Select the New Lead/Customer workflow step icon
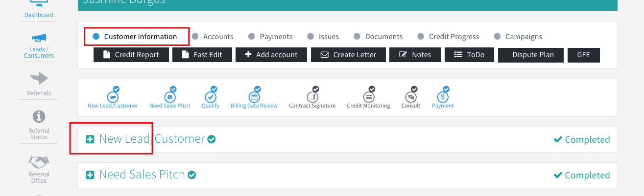 point(113,96)
